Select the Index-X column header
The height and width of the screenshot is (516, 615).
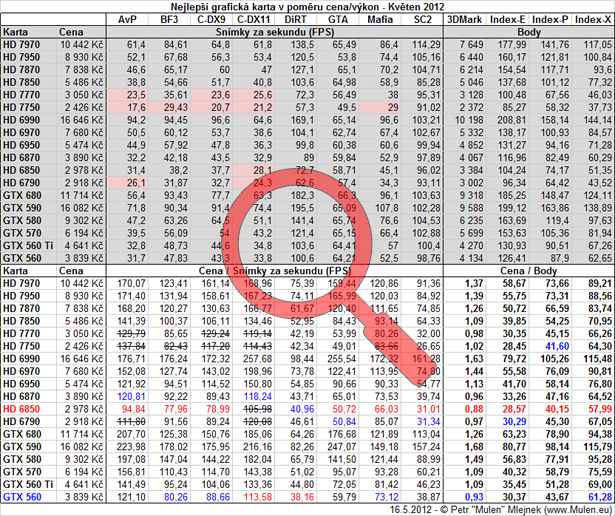[x=593, y=20]
